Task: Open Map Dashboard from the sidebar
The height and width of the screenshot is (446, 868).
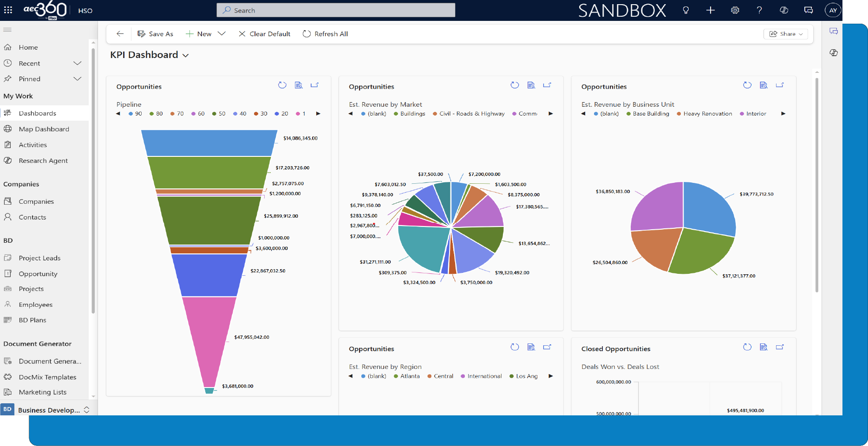Action: 44,129
